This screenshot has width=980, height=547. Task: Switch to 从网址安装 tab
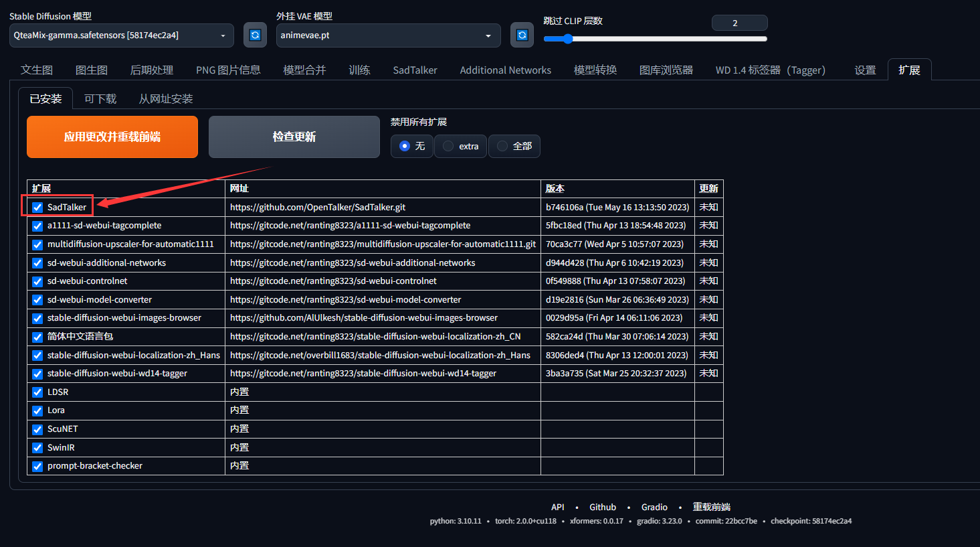coord(166,98)
